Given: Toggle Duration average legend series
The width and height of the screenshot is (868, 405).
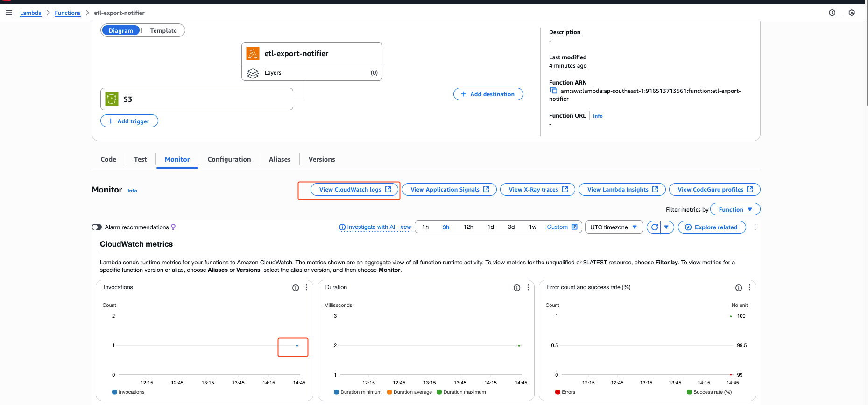Looking at the screenshot, I should coord(409,392).
